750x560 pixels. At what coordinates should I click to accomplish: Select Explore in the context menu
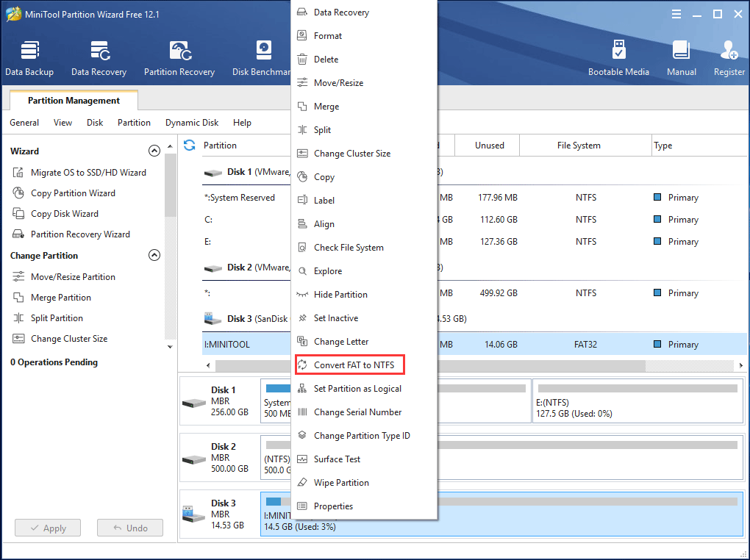point(364,270)
